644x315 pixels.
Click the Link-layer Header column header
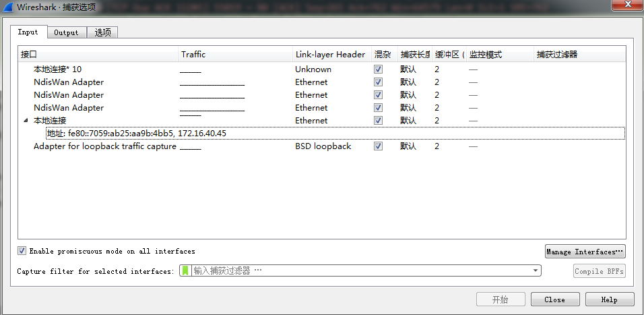(x=332, y=54)
